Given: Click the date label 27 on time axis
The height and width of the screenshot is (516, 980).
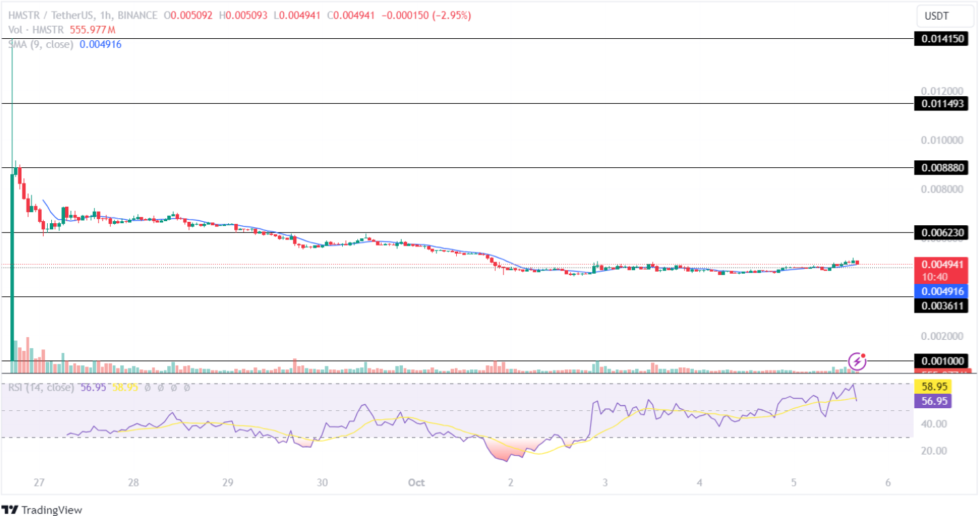Looking at the screenshot, I should tap(39, 483).
